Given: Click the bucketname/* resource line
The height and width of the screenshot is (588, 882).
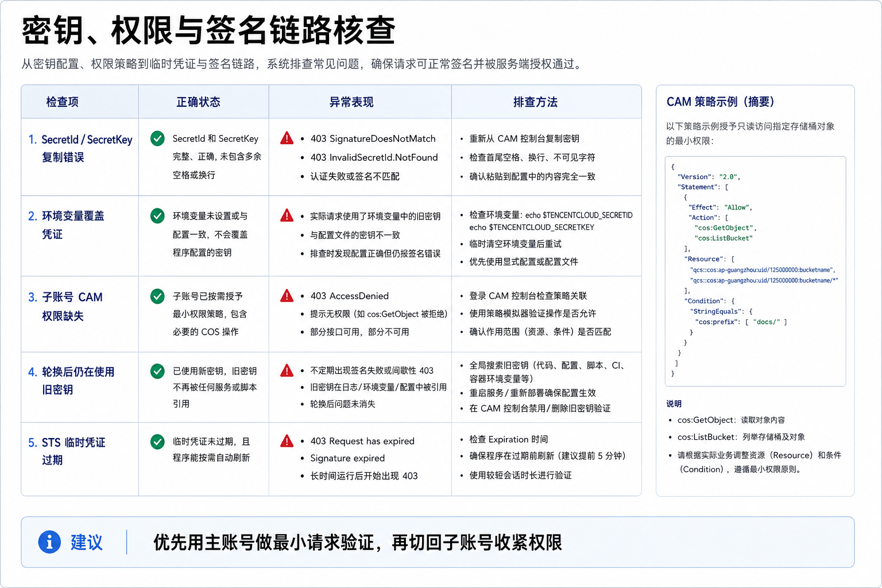Looking at the screenshot, I should pyautogui.click(x=764, y=280).
